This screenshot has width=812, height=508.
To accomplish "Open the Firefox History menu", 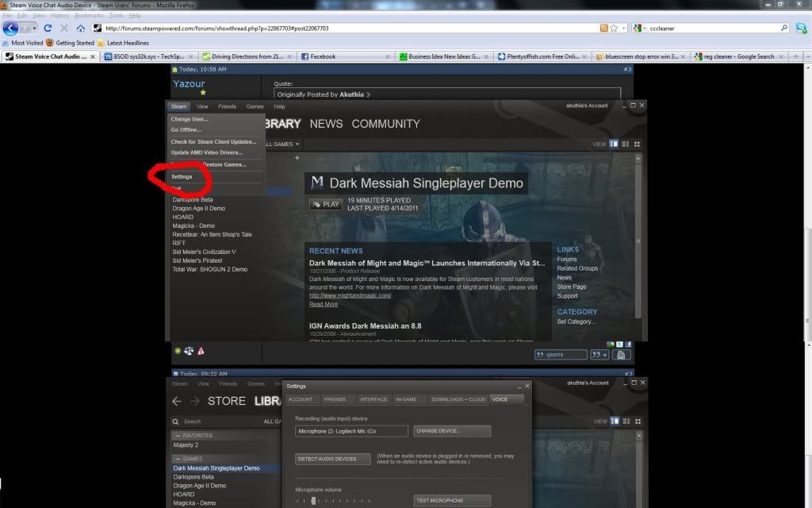I will pos(59,16).
